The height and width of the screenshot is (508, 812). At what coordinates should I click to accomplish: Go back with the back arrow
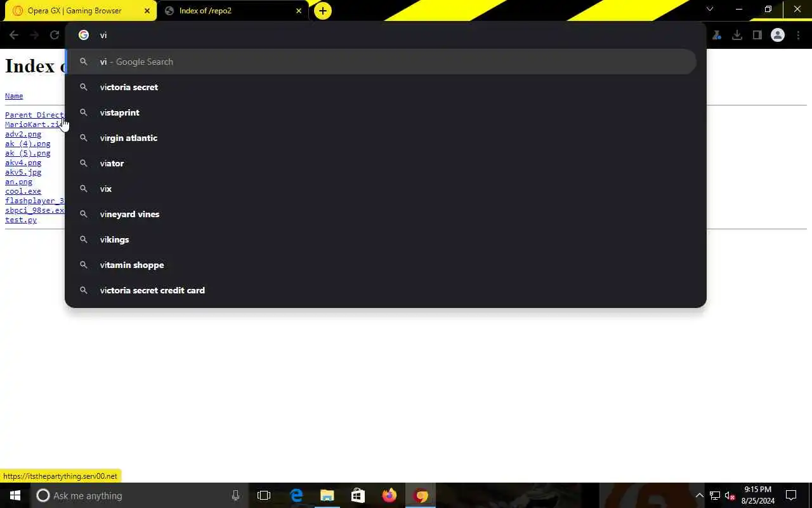pyautogui.click(x=14, y=36)
